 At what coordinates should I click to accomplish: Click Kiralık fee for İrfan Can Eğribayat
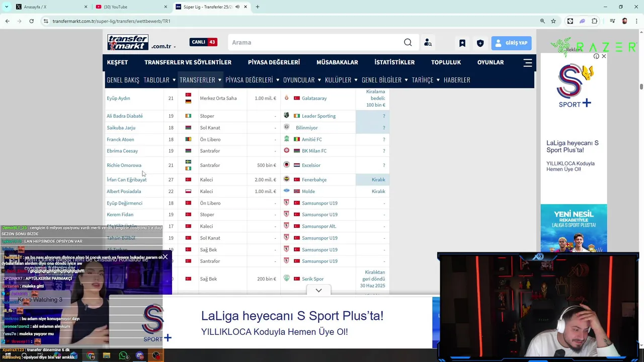[378, 179]
